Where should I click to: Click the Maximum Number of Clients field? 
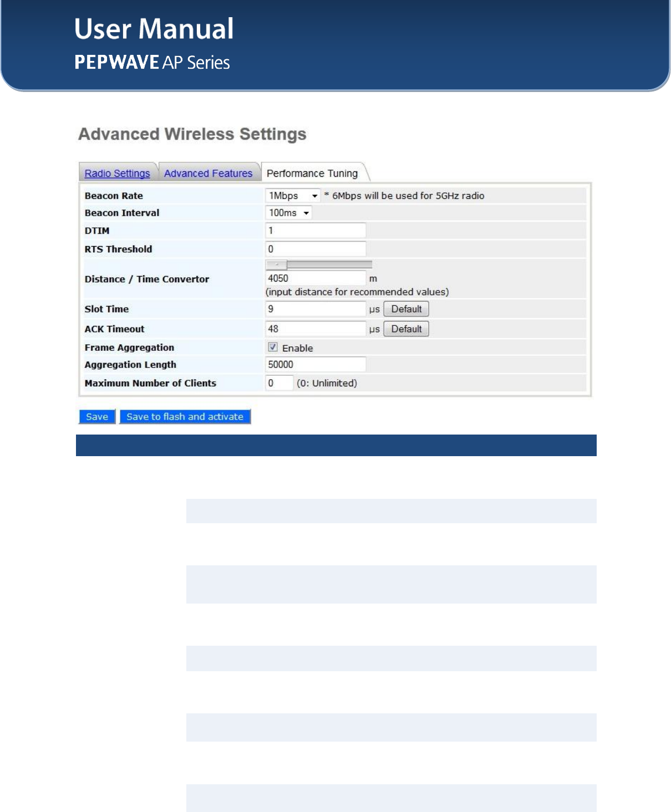coord(279,383)
